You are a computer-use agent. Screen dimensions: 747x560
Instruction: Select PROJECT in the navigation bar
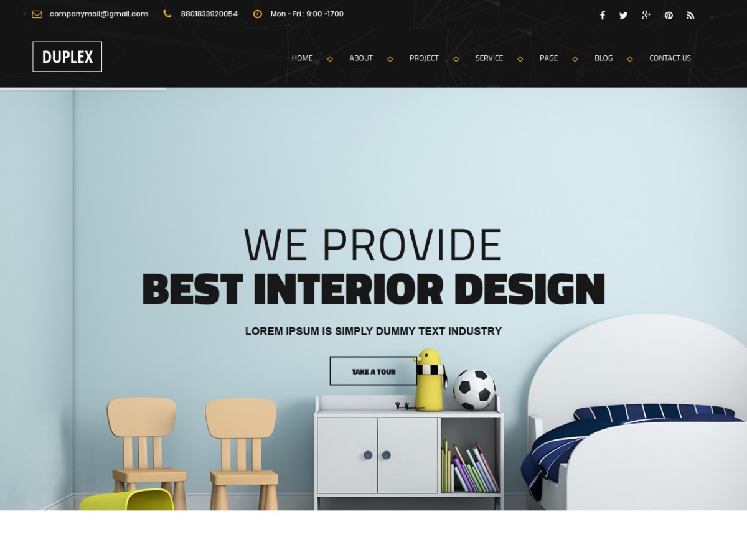click(x=424, y=58)
